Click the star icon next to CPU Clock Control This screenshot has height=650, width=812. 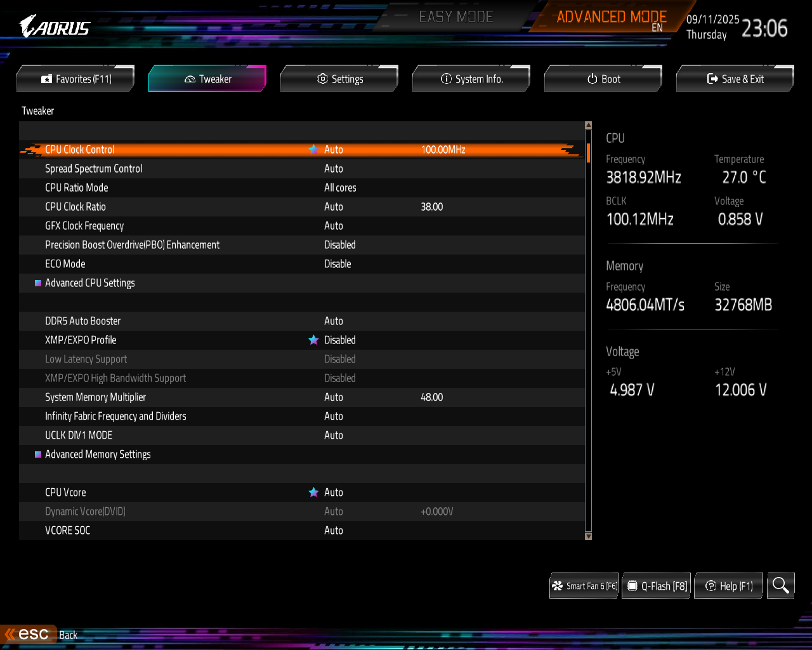point(313,150)
